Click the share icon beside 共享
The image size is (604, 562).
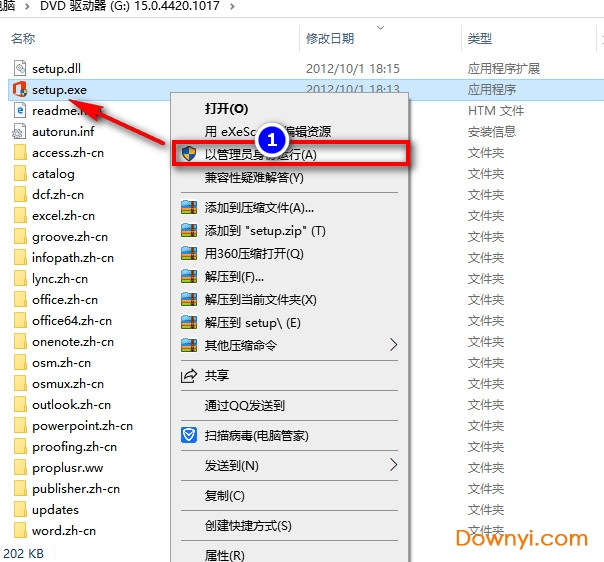click(187, 375)
